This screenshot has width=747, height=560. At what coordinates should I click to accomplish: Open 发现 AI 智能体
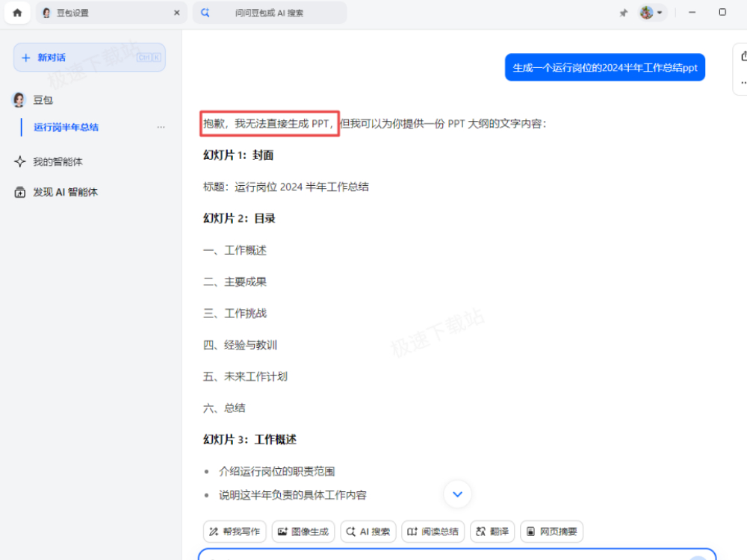65,193
